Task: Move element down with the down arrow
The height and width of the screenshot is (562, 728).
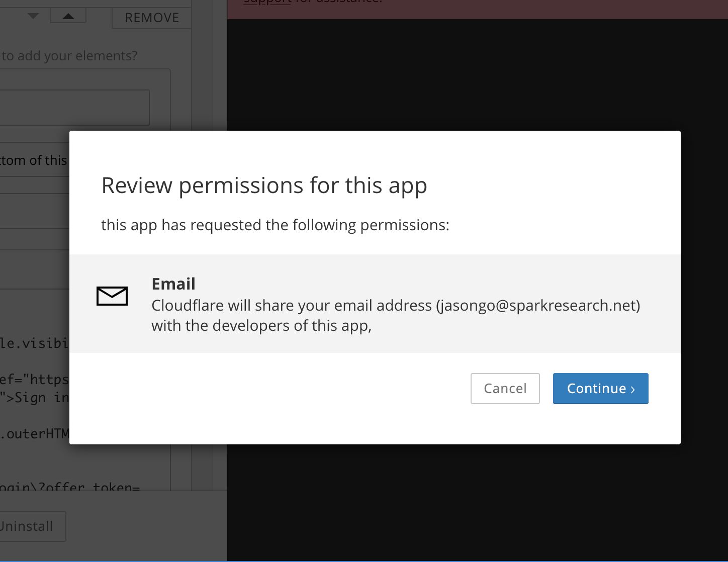Action: (33, 16)
